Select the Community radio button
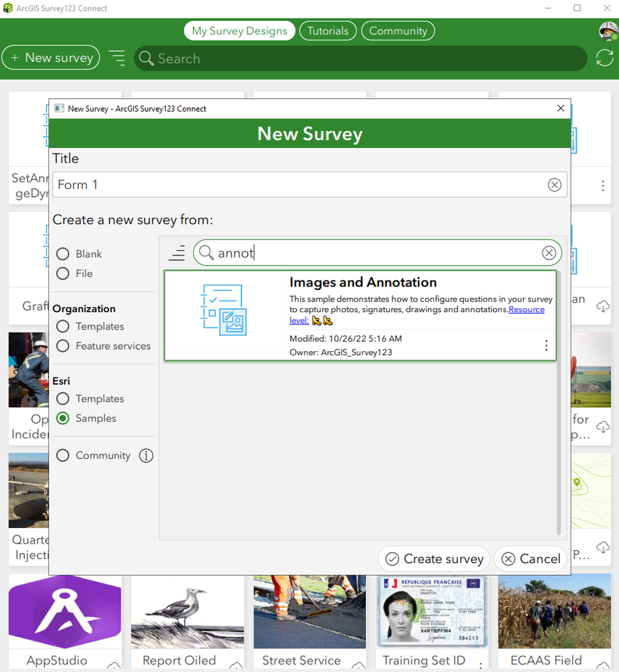The image size is (619, 672). pyautogui.click(x=63, y=455)
